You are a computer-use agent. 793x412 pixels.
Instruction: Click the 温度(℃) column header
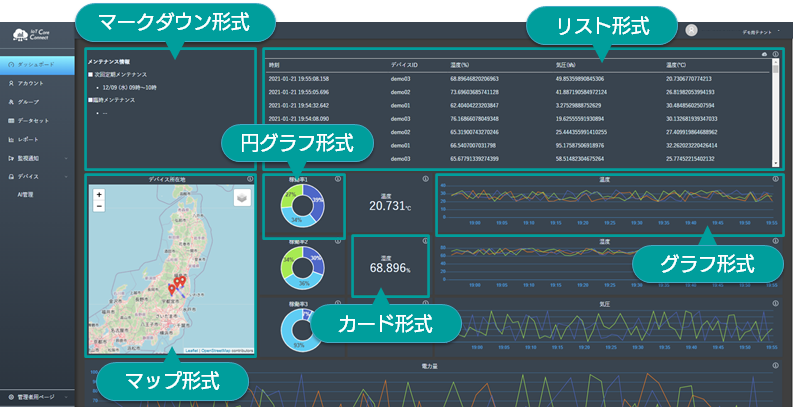pos(676,65)
